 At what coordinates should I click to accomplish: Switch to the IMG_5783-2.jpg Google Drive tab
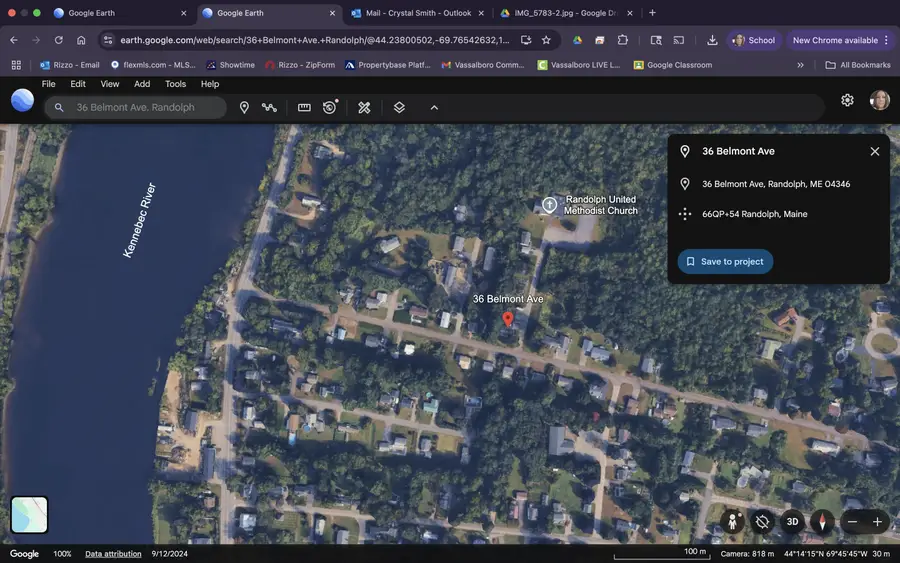(x=565, y=13)
